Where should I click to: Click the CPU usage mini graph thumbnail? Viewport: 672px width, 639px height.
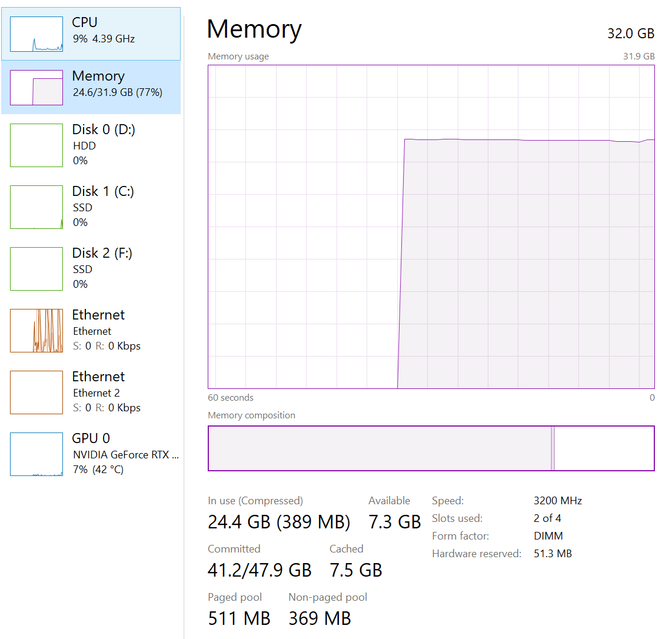(36, 34)
